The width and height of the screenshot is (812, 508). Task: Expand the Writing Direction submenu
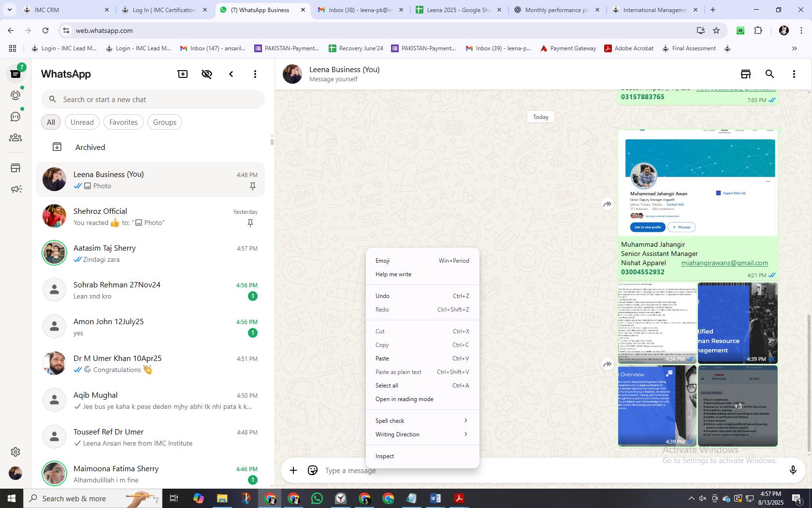pyautogui.click(x=422, y=434)
